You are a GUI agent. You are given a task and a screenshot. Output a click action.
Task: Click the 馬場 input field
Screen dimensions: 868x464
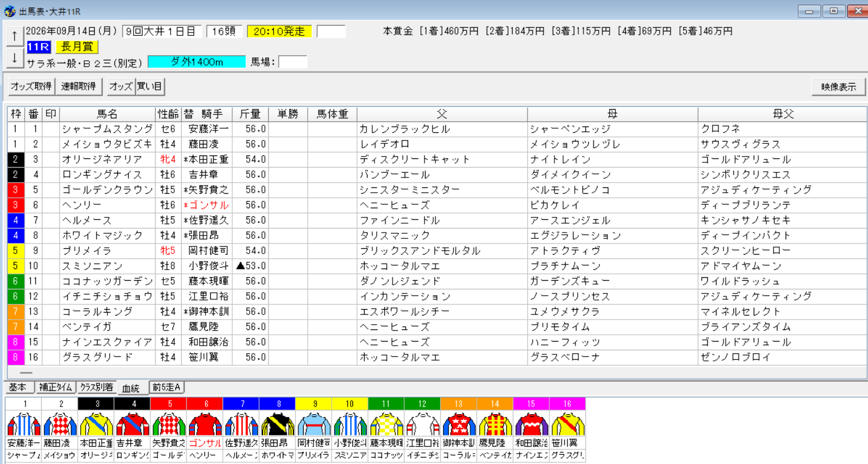tap(293, 62)
